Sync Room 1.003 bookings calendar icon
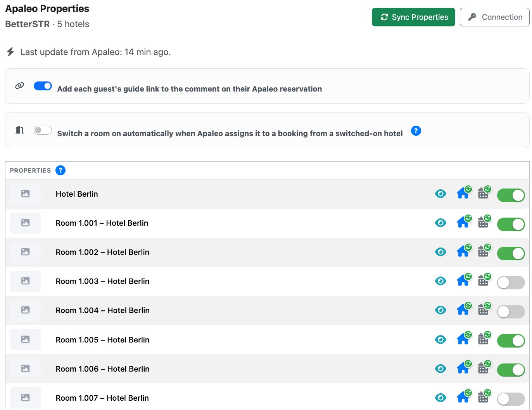The height and width of the screenshot is (410, 532). [484, 280]
